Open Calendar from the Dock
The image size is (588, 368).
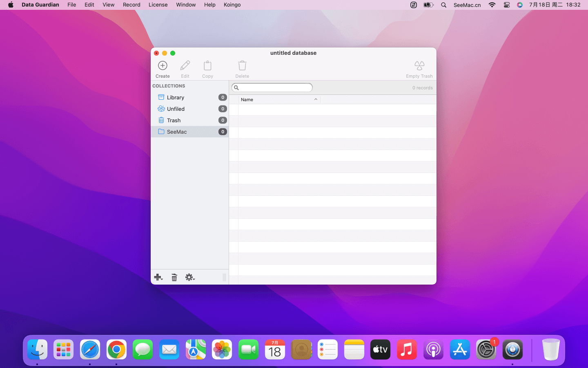click(275, 350)
